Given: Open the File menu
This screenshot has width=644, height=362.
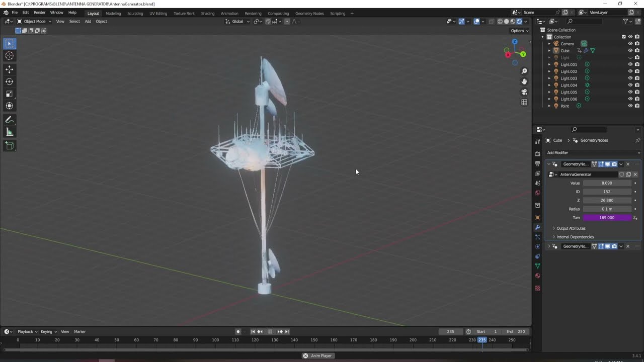Looking at the screenshot, I should (15, 13).
